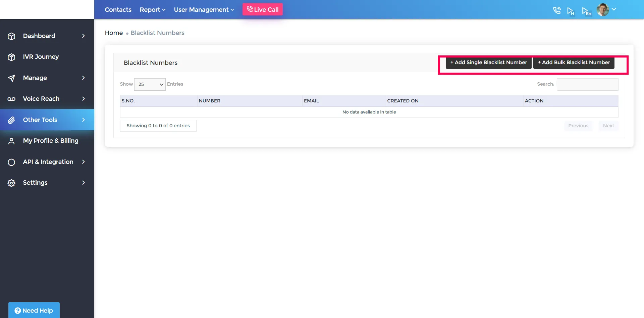Expand the API & Integration chevron
The image size is (644, 318).
coord(84,162)
